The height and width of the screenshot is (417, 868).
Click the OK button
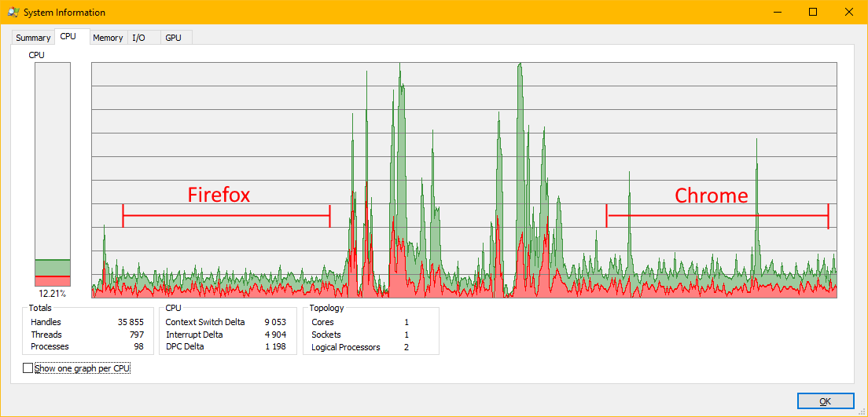pos(826,401)
